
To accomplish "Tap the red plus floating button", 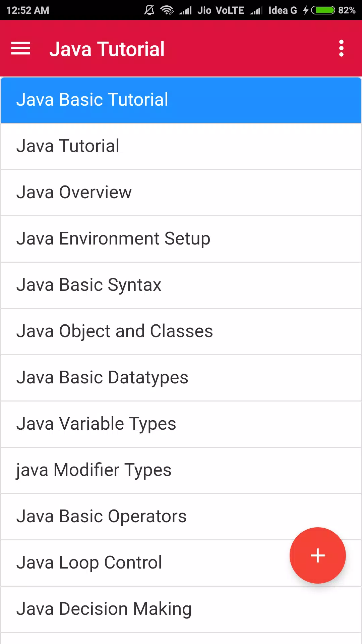I will 317,555.
